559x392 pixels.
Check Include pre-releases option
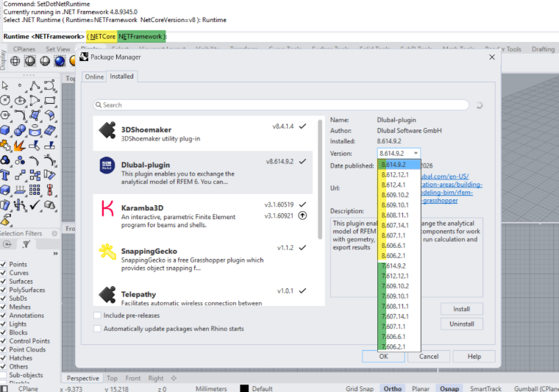[x=97, y=316]
